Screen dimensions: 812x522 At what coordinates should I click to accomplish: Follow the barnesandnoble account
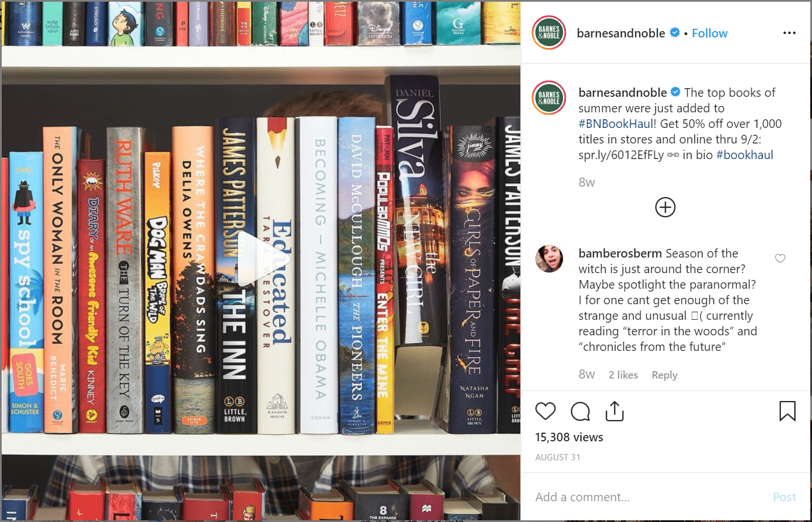(x=709, y=33)
